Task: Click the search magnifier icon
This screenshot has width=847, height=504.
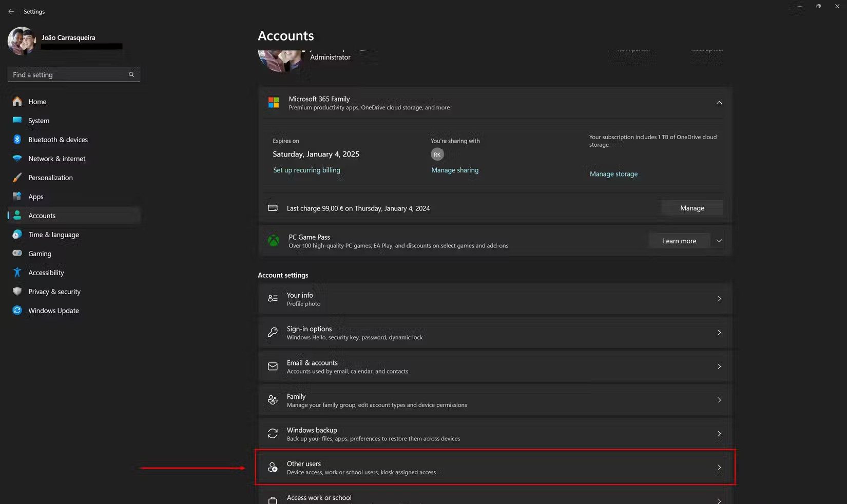Action: tap(131, 74)
